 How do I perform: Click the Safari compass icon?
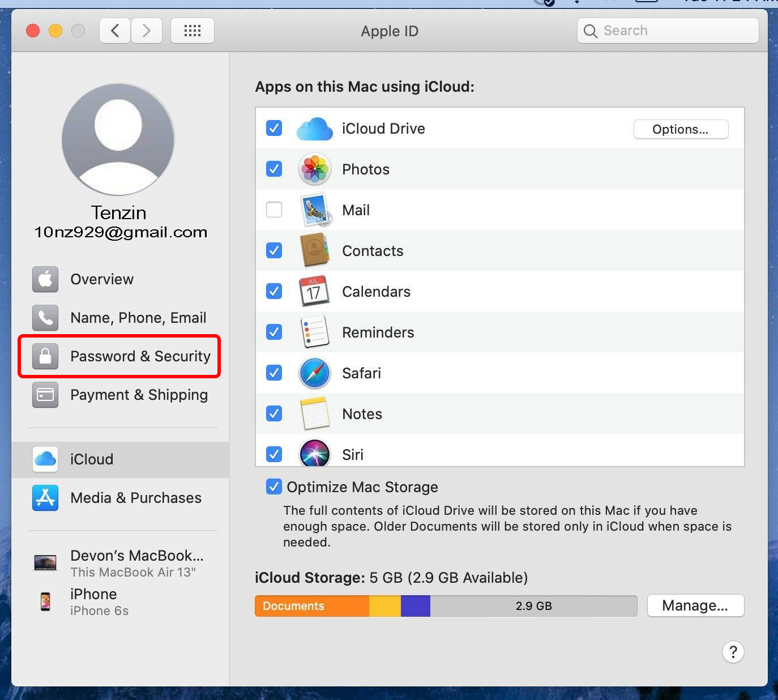[314, 373]
